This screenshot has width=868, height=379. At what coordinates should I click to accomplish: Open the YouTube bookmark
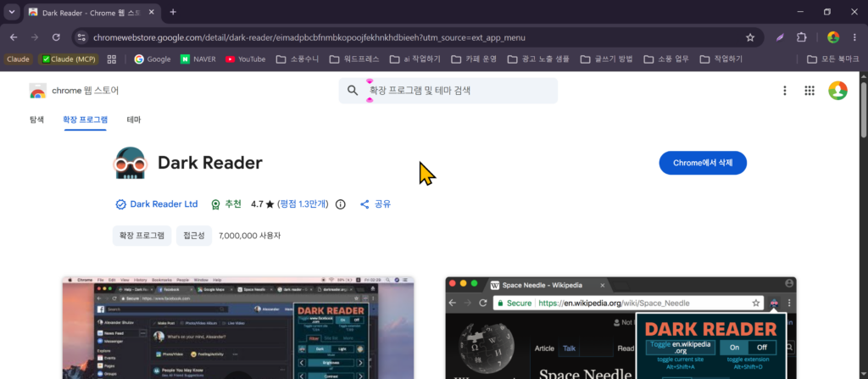click(245, 59)
